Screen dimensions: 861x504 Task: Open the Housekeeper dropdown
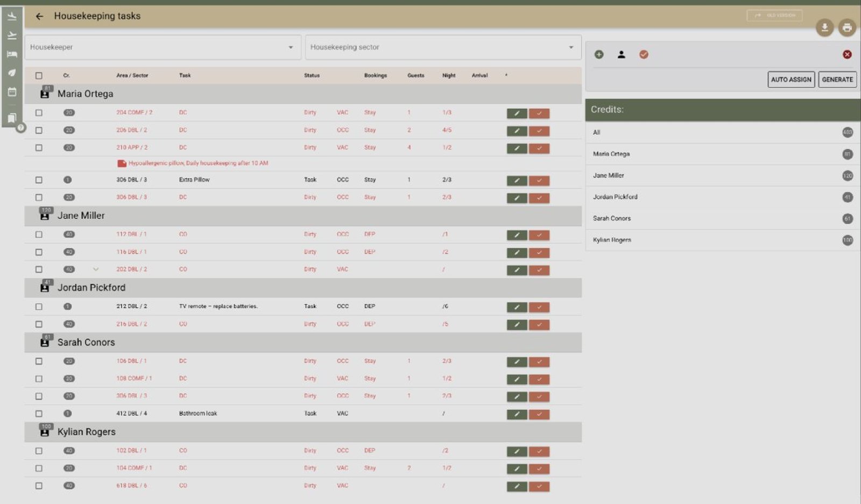point(163,47)
